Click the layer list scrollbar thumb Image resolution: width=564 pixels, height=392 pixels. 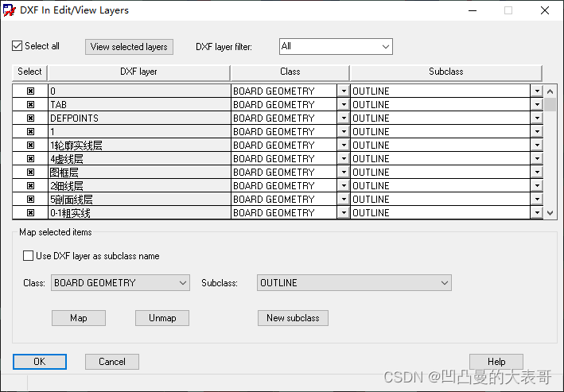550,105
